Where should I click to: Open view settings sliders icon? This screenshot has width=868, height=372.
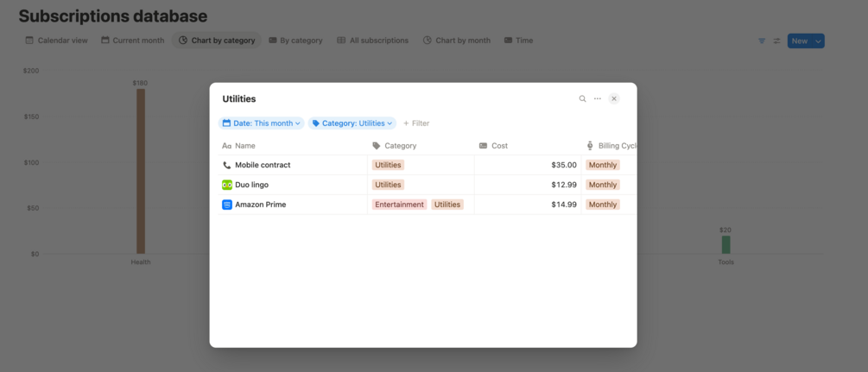coord(777,41)
